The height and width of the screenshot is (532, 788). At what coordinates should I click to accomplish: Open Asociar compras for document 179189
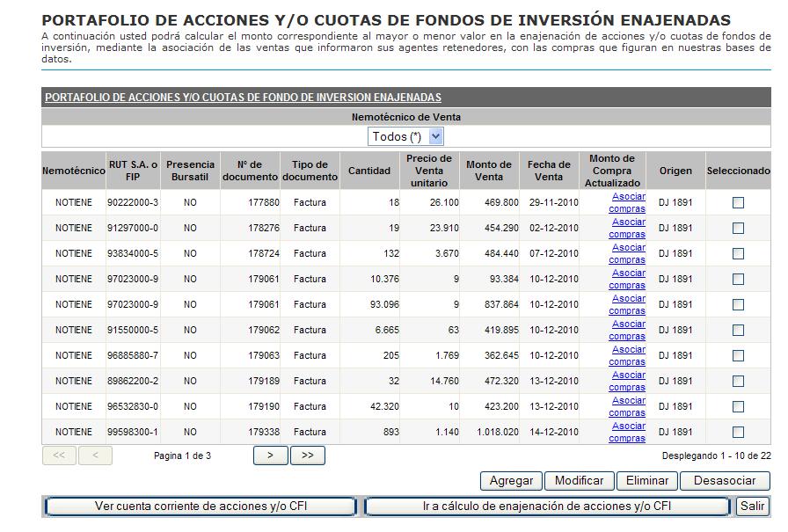pyautogui.click(x=627, y=382)
